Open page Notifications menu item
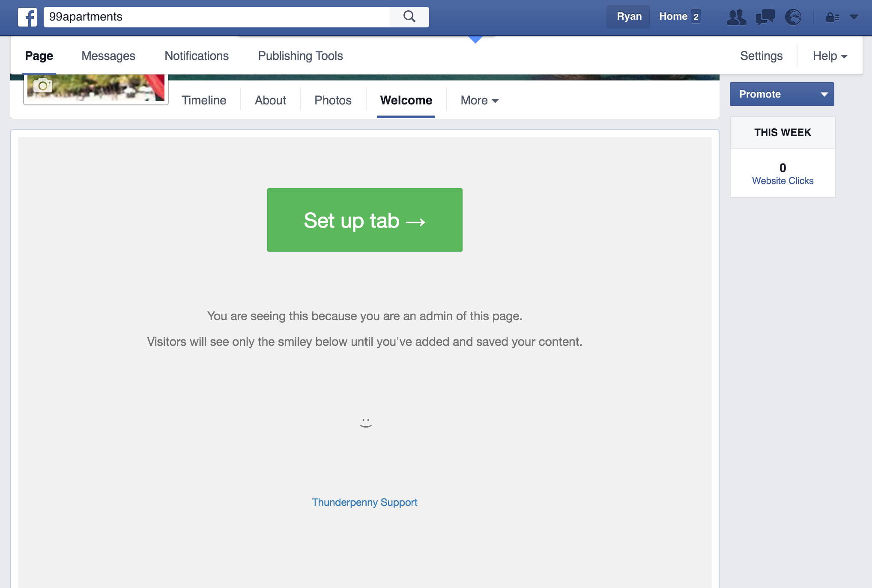 (x=197, y=56)
